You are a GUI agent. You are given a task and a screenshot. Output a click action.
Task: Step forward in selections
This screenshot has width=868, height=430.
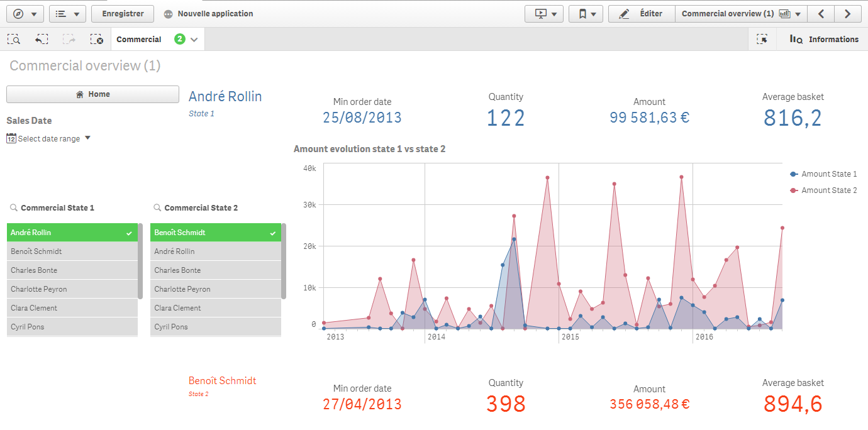(x=69, y=39)
